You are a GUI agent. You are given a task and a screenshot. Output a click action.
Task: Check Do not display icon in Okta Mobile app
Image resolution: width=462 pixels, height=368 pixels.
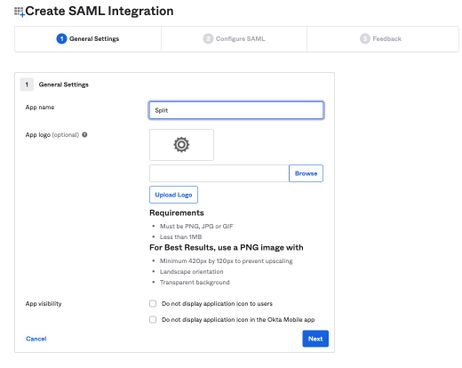pyautogui.click(x=153, y=319)
